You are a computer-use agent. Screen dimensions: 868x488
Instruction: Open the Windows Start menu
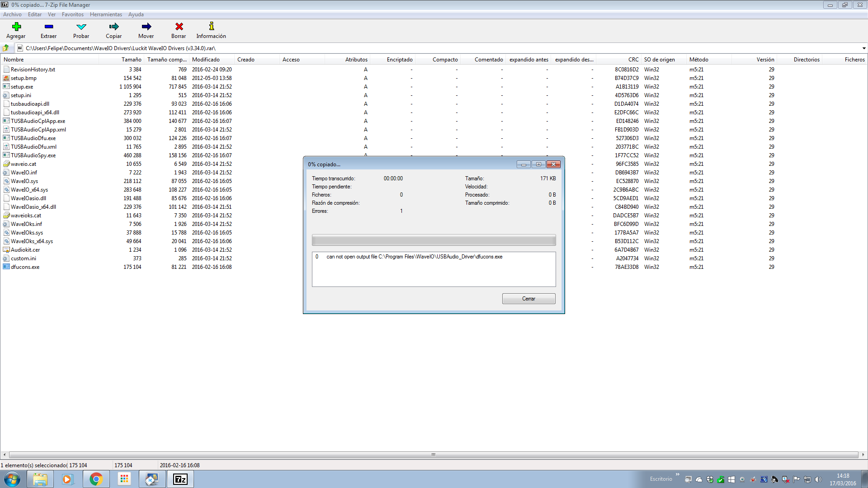[12, 479]
